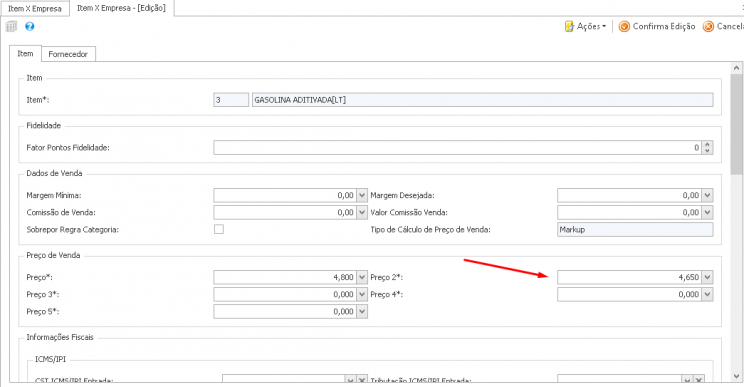This screenshot has height=387, width=744.
Task: Open the Preço 4 dropdown arrow
Action: tap(707, 295)
